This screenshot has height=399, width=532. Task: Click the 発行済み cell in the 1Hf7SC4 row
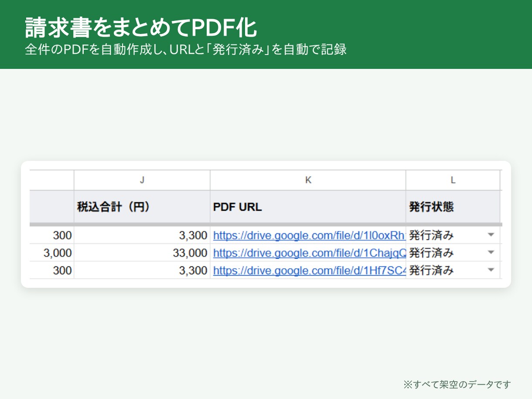click(x=453, y=270)
